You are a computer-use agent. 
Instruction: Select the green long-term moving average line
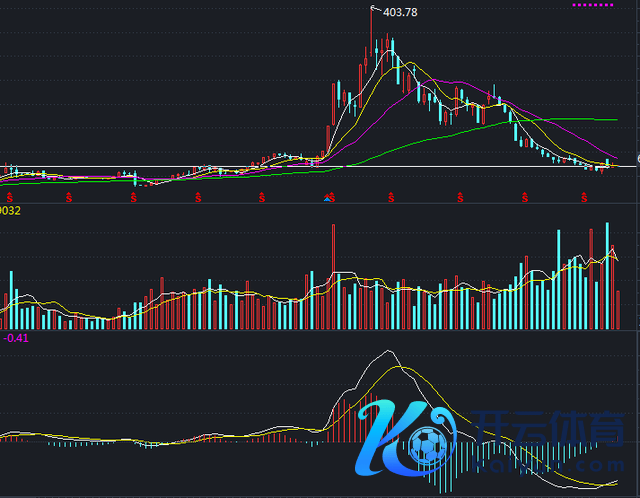click(x=560, y=118)
